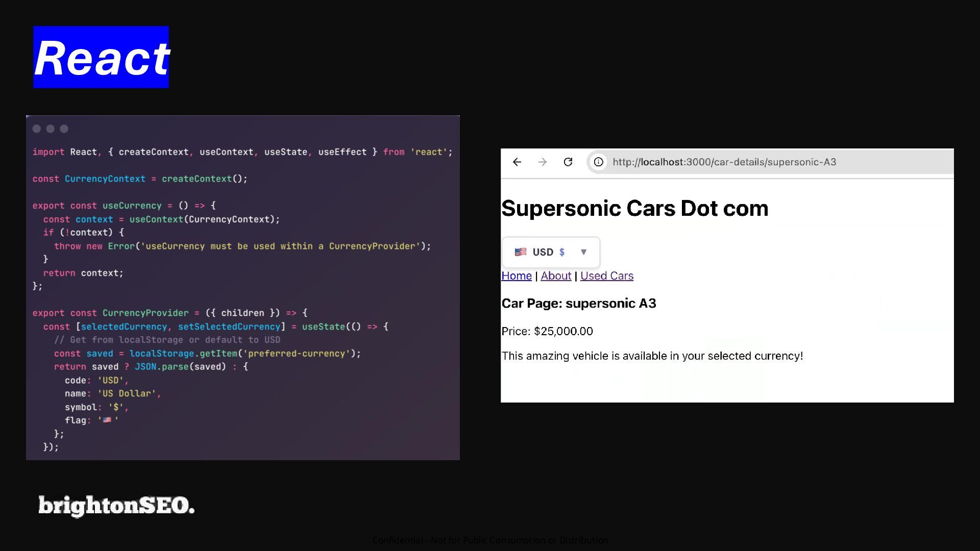Click the red window dot on code panel
980x551 pixels.
point(37,129)
